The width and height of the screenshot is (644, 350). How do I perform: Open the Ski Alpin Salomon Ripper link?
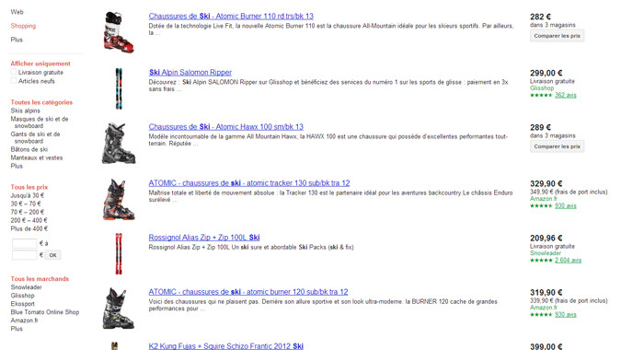pyautogui.click(x=190, y=73)
